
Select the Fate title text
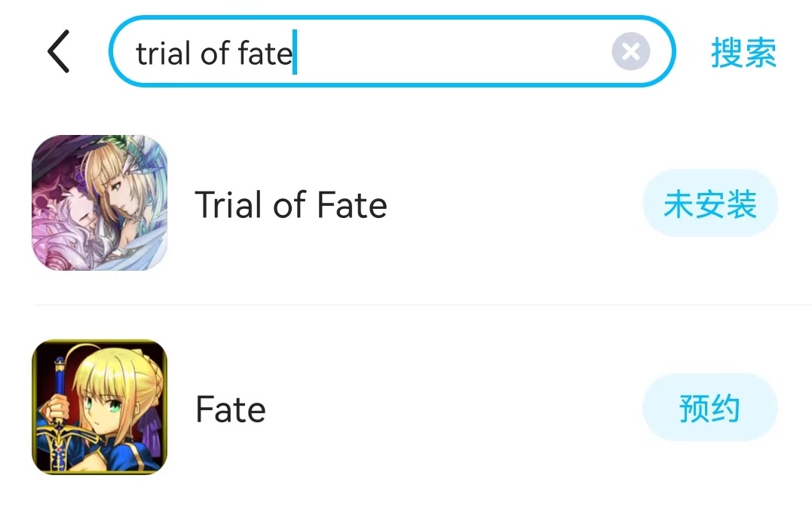pyautogui.click(x=231, y=409)
